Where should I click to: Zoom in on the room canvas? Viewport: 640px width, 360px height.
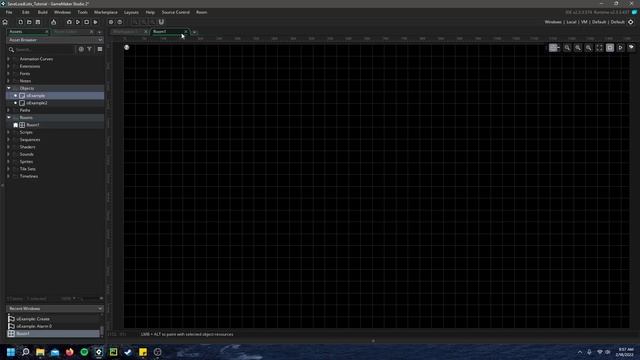578,48
